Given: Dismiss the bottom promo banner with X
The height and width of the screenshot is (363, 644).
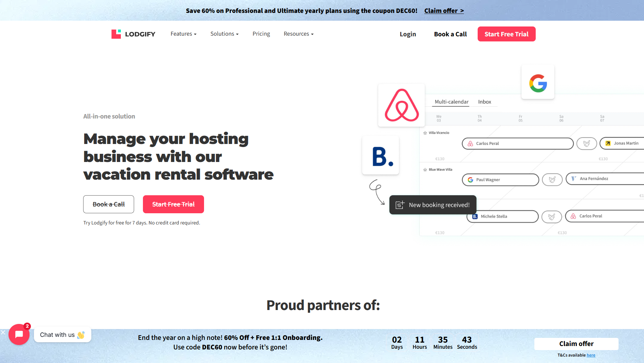Looking at the screenshot, I should pyautogui.click(x=3, y=332).
